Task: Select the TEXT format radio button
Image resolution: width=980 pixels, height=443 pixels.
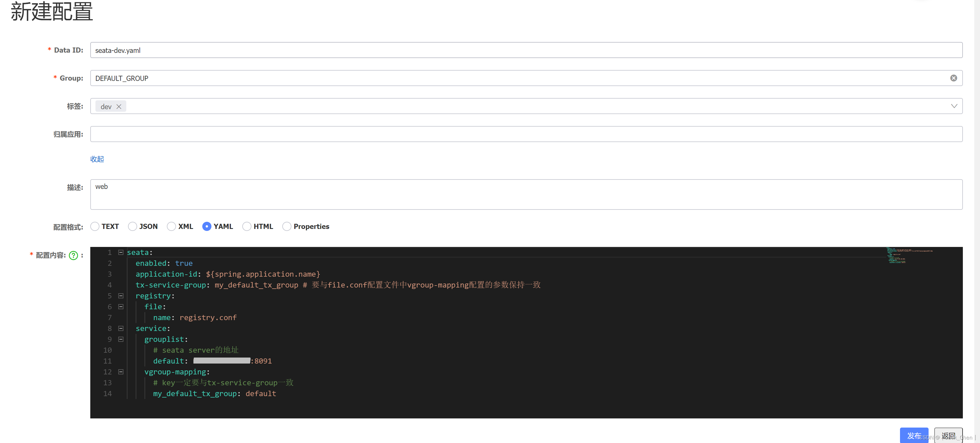Action: [95, 226]
